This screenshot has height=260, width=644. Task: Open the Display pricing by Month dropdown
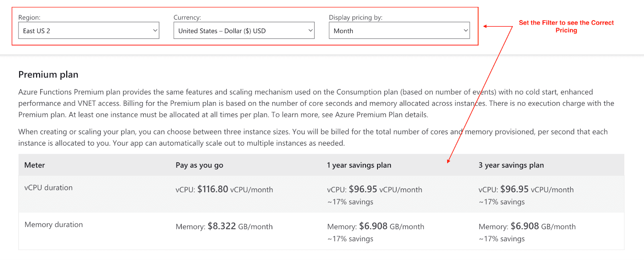click(x=399, y=31)
